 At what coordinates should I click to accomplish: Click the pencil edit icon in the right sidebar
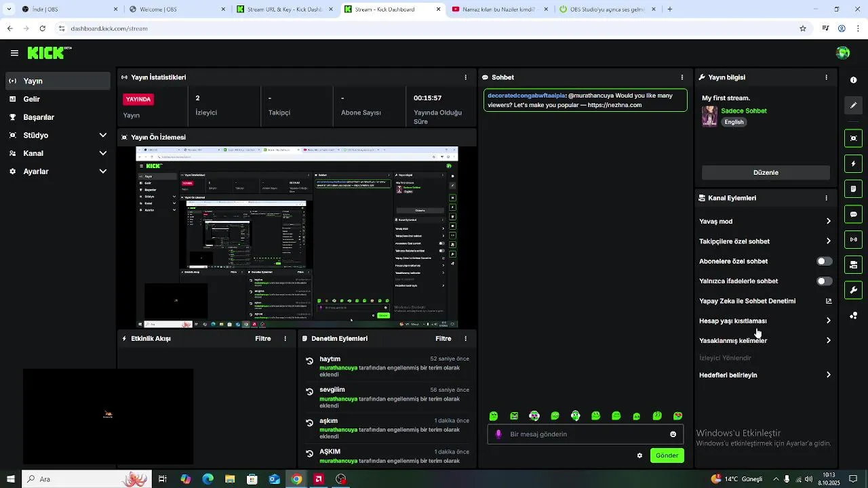pos(853,105)
